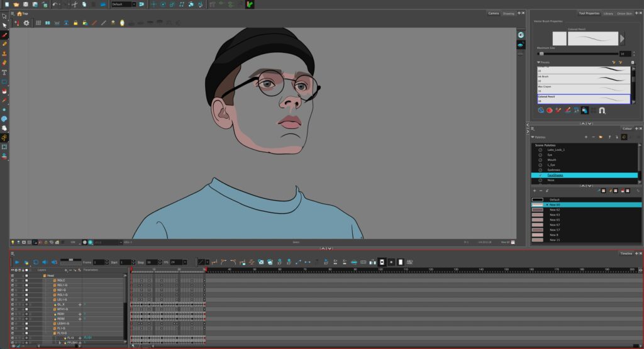Open the camera view settings gear
The height and width of the screenshot is (349, 644).
click(26, 23)
